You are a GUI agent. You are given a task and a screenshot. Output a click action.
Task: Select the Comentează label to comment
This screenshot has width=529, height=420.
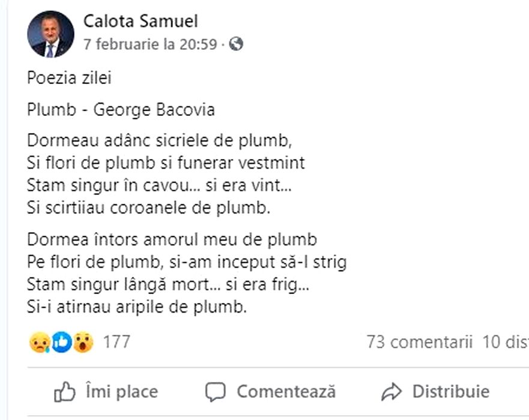point(286,392)
